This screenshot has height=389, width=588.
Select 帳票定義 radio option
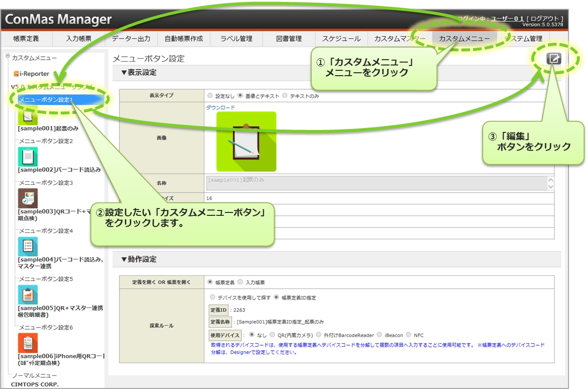210,282
